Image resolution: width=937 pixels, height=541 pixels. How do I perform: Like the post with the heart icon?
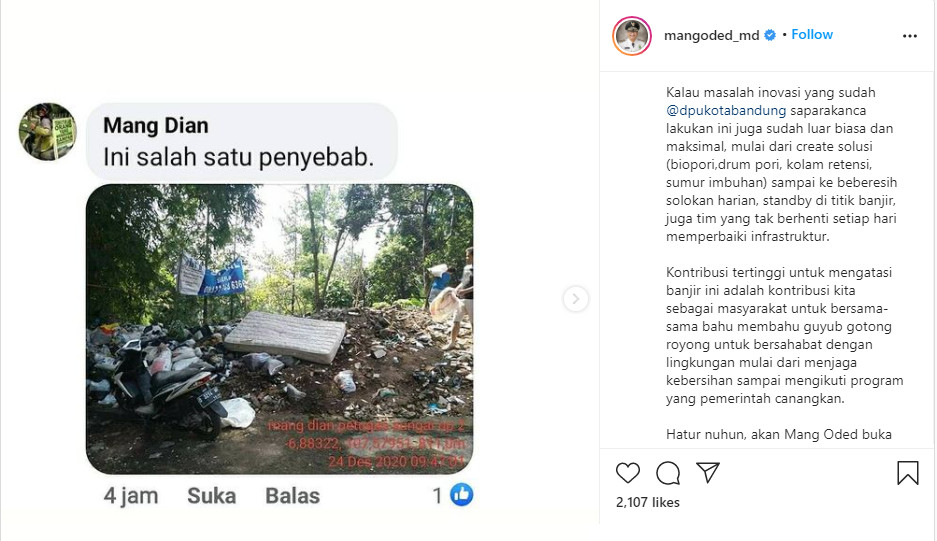click(x=627, y=473)
